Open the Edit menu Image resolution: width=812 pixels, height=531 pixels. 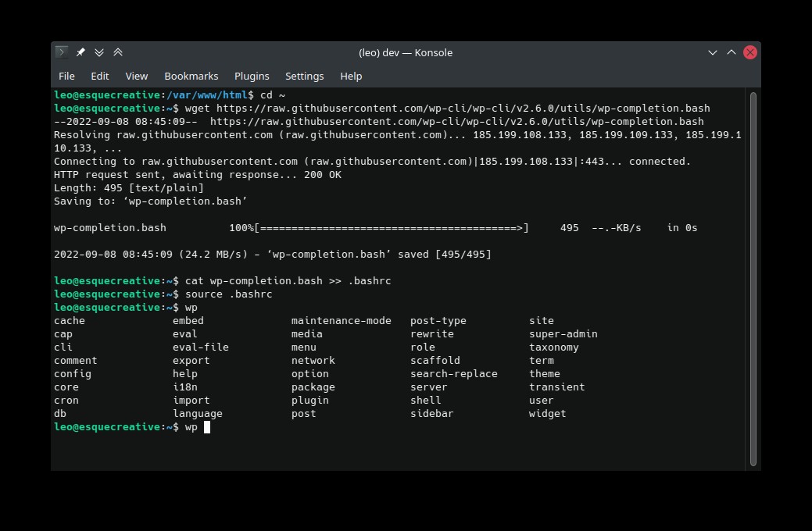[x=100, y=76]
